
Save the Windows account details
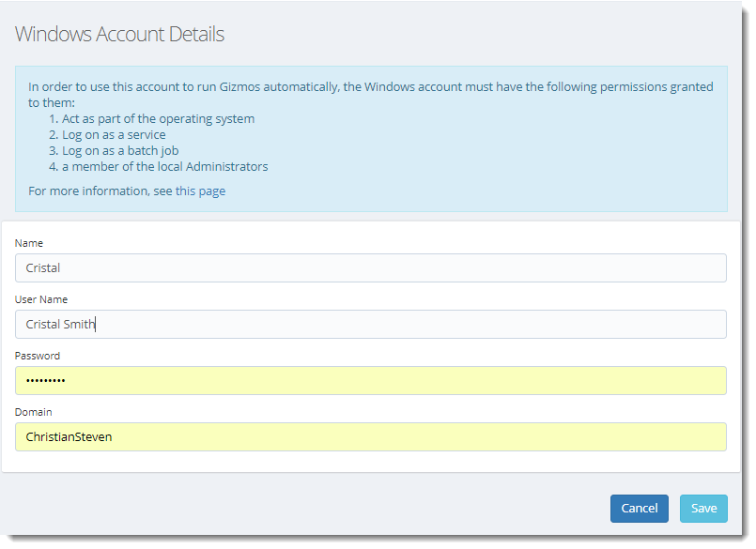(x=703, y=509)
